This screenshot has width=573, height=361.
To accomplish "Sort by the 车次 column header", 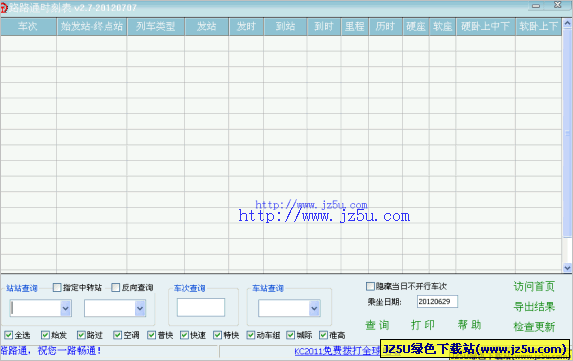I will pyautogui.click(x=29, y=26).
